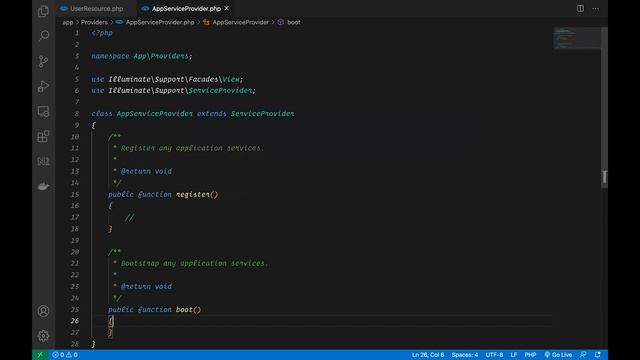Screen dimensions: 640x360
Task: Open Source Control view
Action: pyautogui.click(x=43, y=61)
